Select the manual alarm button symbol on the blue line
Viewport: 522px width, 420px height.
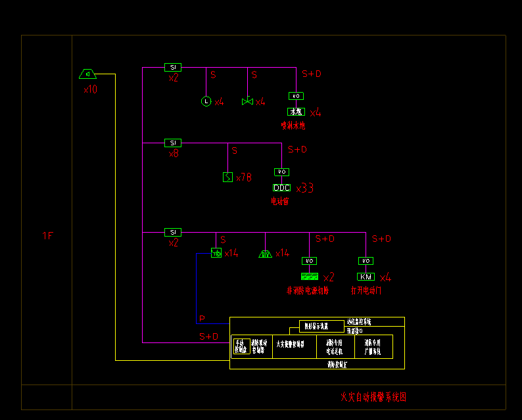[x=216, y=253]
